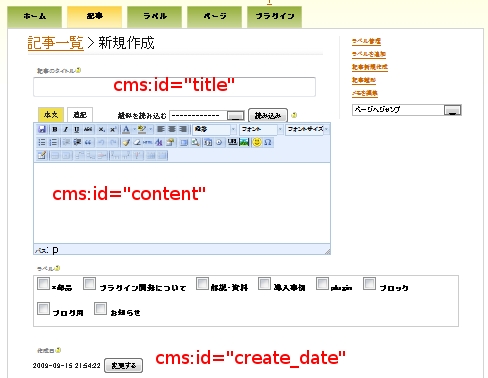The image size is (488, 378).
Task: Apply highlight background color icon
Action: pyautogui.click(x=142, y=129)
